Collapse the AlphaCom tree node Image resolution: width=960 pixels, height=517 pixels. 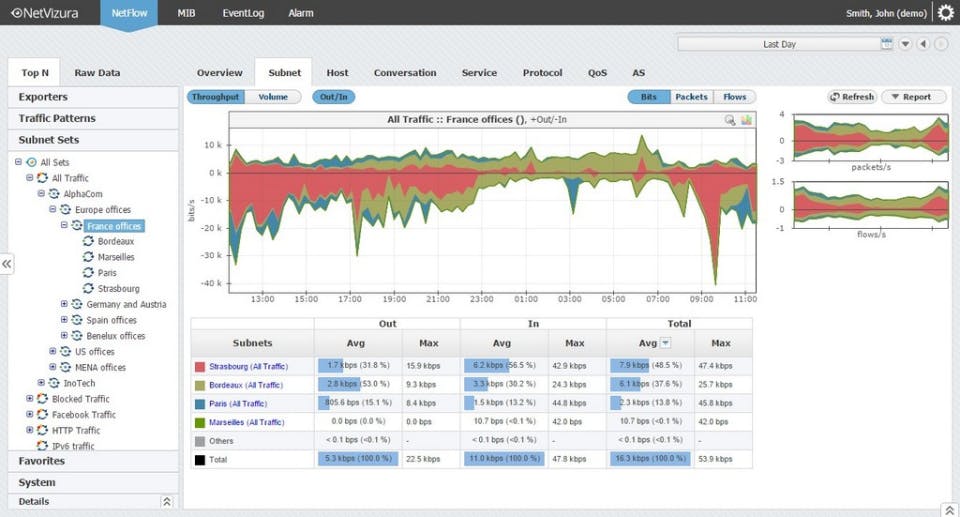coord(41,194)
